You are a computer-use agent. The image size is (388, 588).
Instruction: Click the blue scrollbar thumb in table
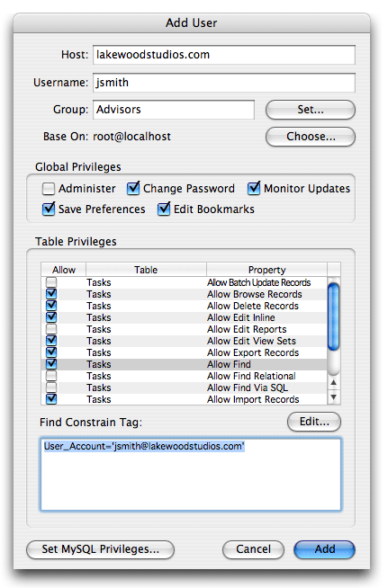pos(334,316)
